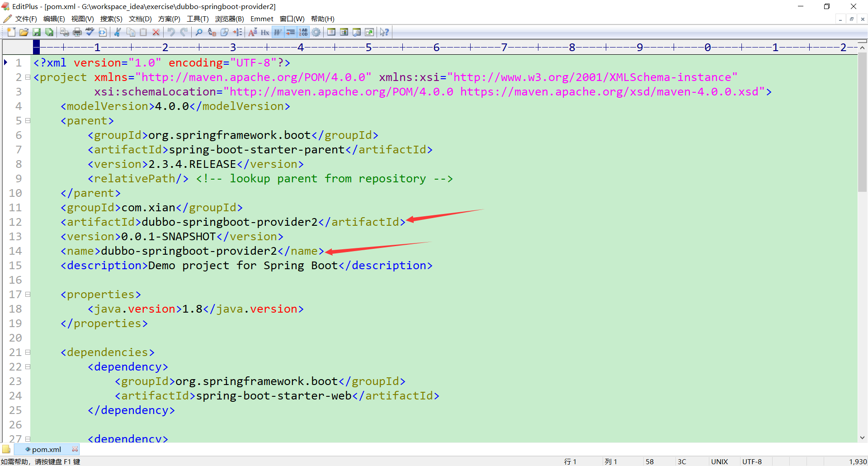Click the context Help pointer icon
Screen dimensions: 868x466
click(384, 32)
